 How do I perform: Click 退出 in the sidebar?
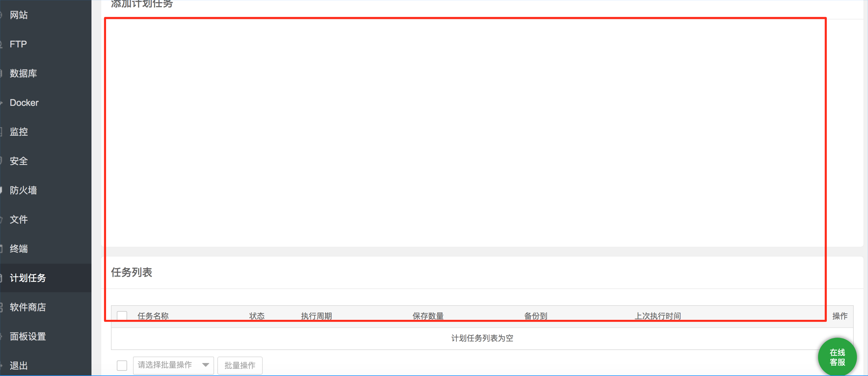(x=19, y=366)
